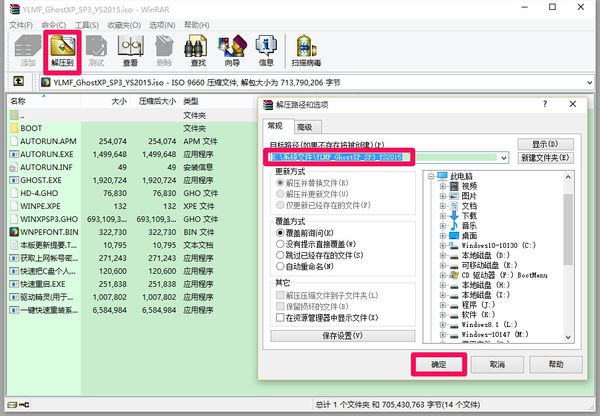Select 覆盖前询问(K) radio button
The height and width of the screenshot is (416, 600).
pyautogui.click(x=280, y=233)
